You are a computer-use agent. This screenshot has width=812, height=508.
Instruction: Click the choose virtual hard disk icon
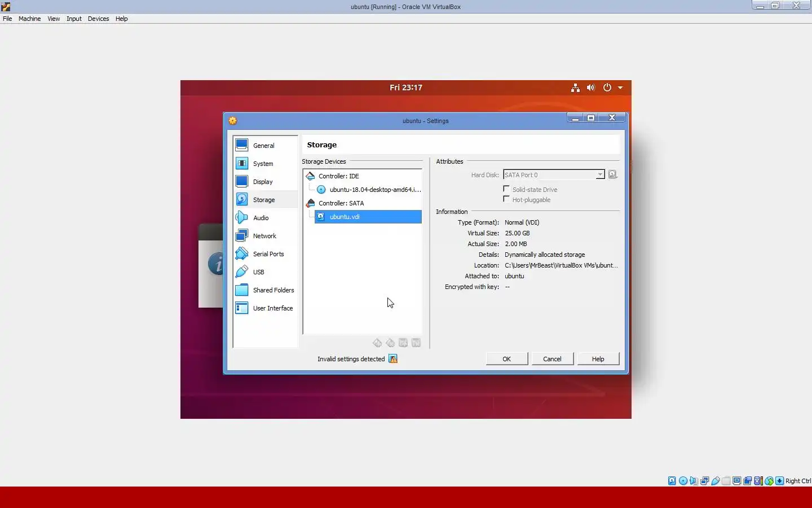pyautogui.click(x=613, y=174)
